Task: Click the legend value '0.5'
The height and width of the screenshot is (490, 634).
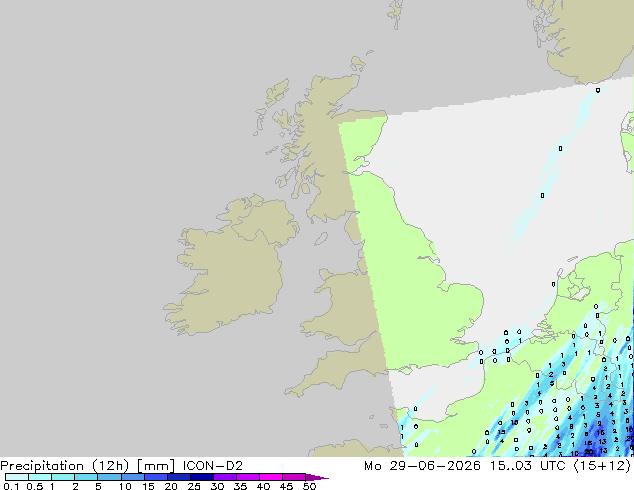Action: click(x=34, y=486)
